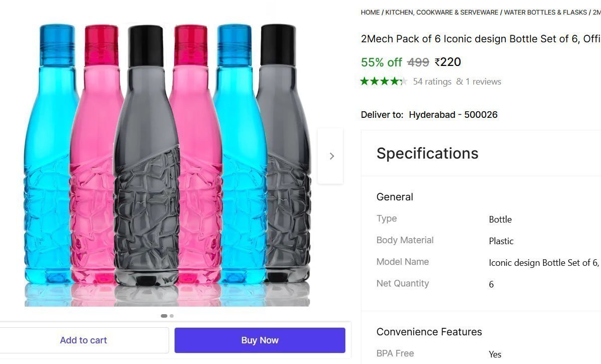Change delivery location Hyderabad - 500026
The height and width of the screenshot is (364, 601).
[453, 114]
